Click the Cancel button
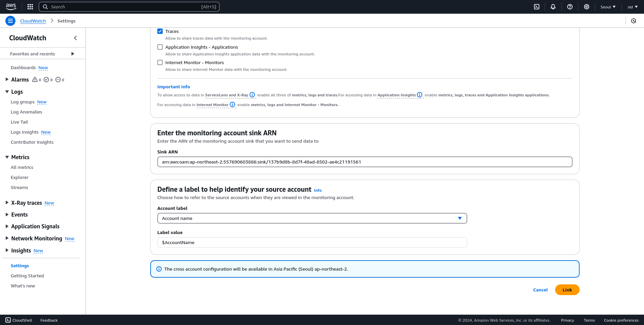Viewport: 644px width, 325px height. coord(540,290)
